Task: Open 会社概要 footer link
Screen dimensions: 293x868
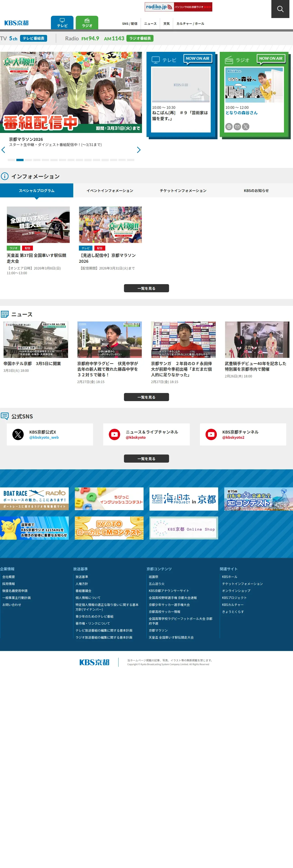Action: [x=8, y=577]
